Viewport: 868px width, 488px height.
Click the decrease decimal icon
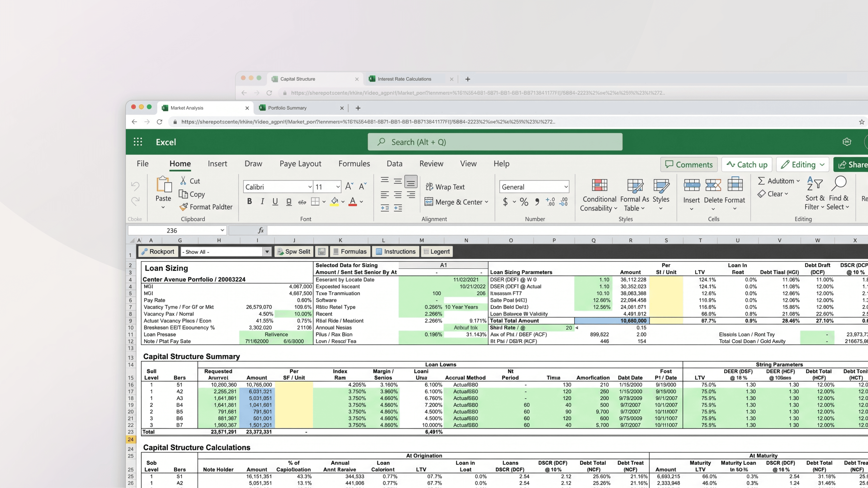click(x=563, y=202)
